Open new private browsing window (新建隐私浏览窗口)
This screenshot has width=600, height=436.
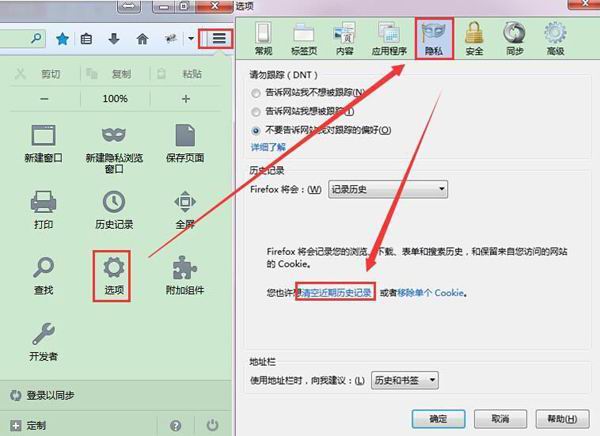click(114, 149)
